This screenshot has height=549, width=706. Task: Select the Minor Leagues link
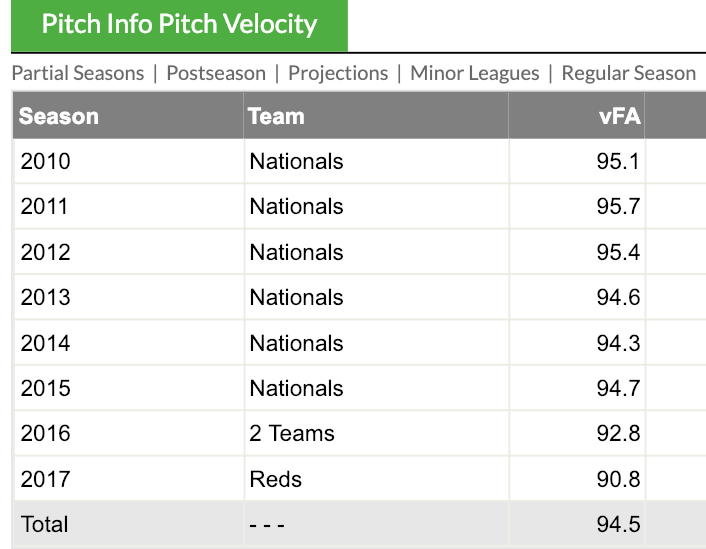[x=474, y=73]
